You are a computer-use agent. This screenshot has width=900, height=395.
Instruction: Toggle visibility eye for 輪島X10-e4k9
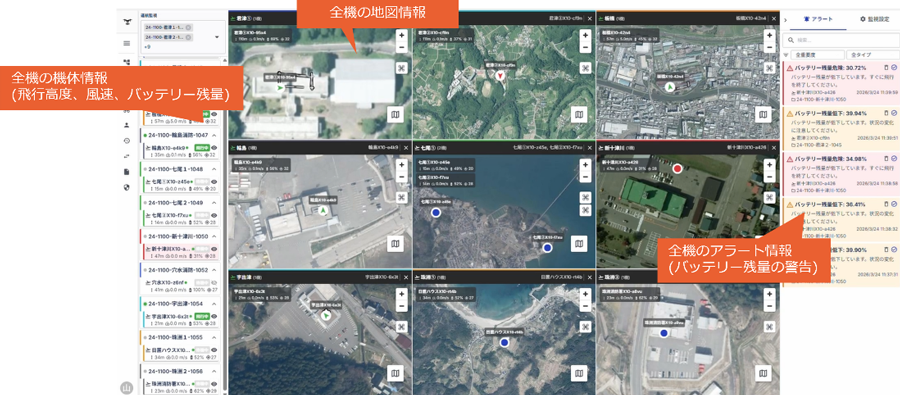214,148
